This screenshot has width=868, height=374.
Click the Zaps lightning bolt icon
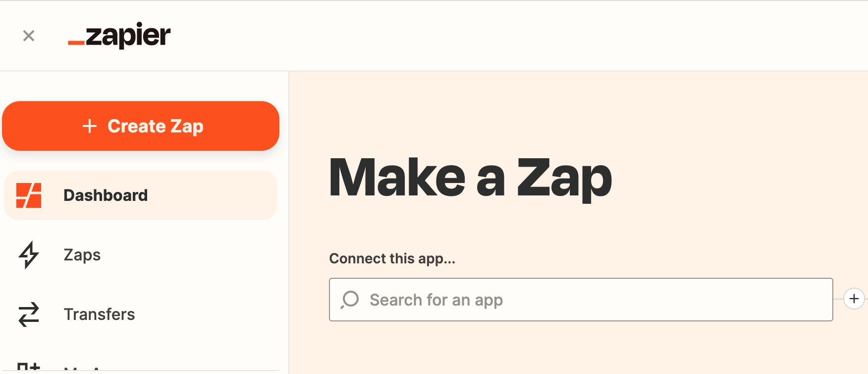pos(29,255)
